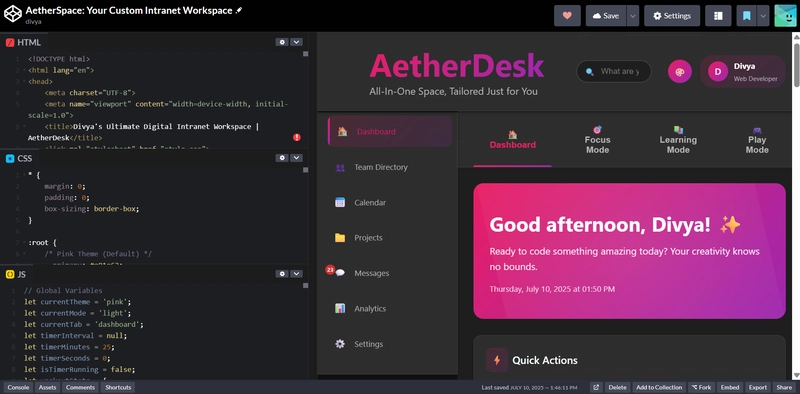This screenshot has height=394, width=800.
Task: Open the Save options dropdown arrow
Action: (x=633, y=16)
